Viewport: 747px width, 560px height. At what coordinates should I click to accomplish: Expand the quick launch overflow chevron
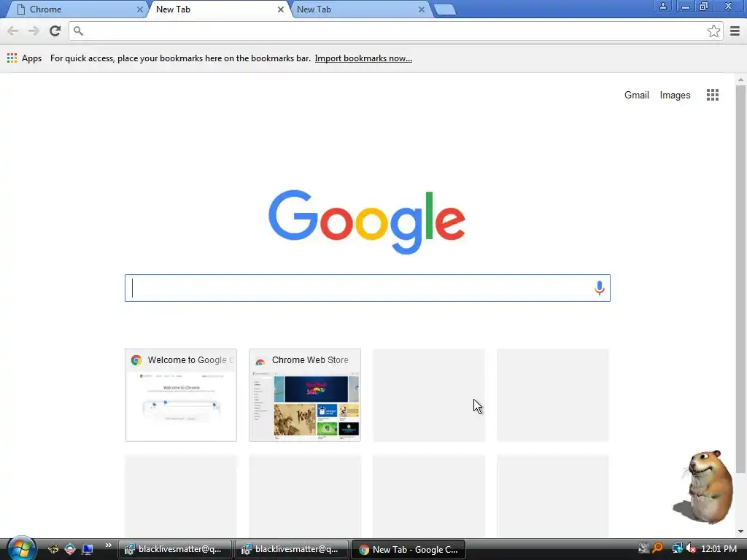coord(108,545)
